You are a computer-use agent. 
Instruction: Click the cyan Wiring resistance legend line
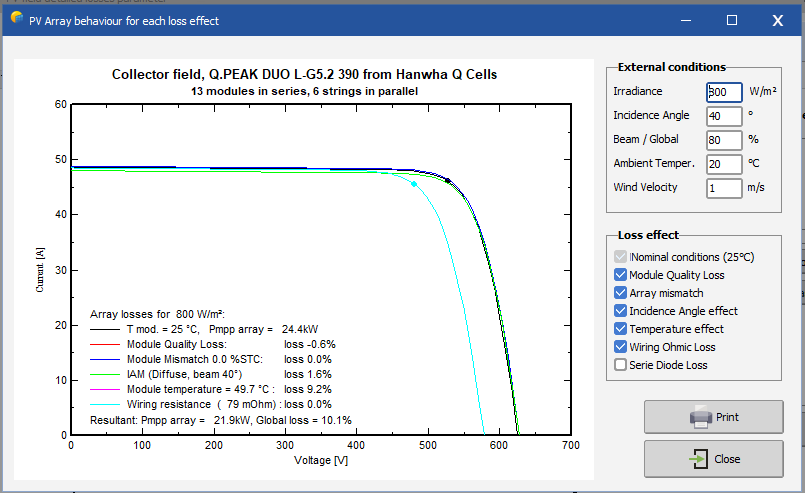105,404
